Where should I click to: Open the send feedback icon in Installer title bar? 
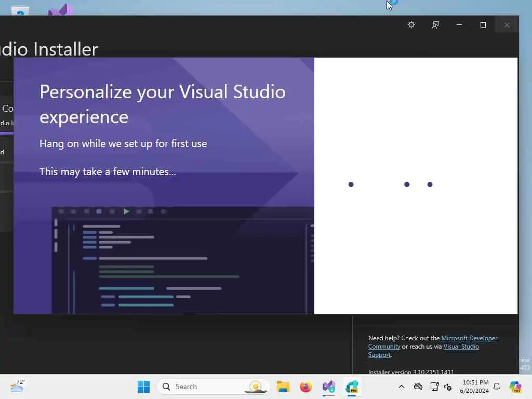click(x=435, y=25)
